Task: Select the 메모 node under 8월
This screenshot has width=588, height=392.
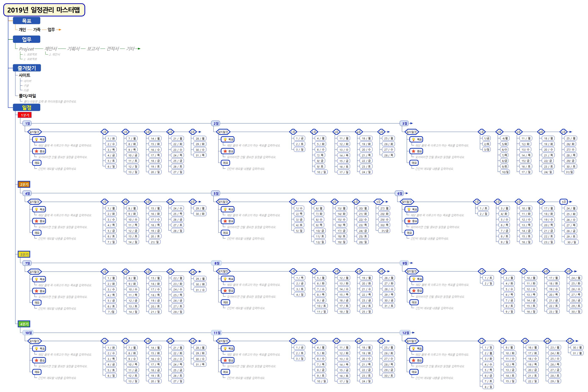Action: tap(226, 302)
